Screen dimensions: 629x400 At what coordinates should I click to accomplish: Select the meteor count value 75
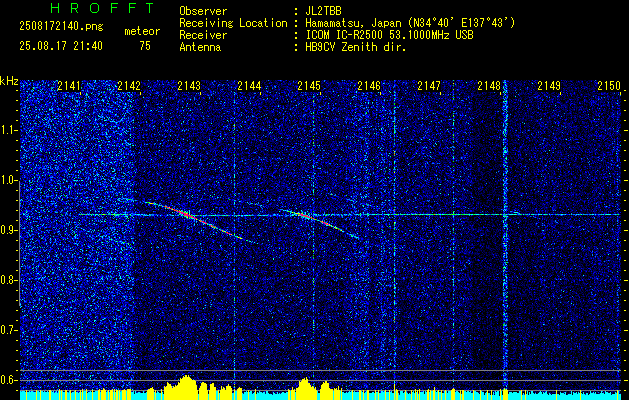pyautogui.click(x=145, y=46)
